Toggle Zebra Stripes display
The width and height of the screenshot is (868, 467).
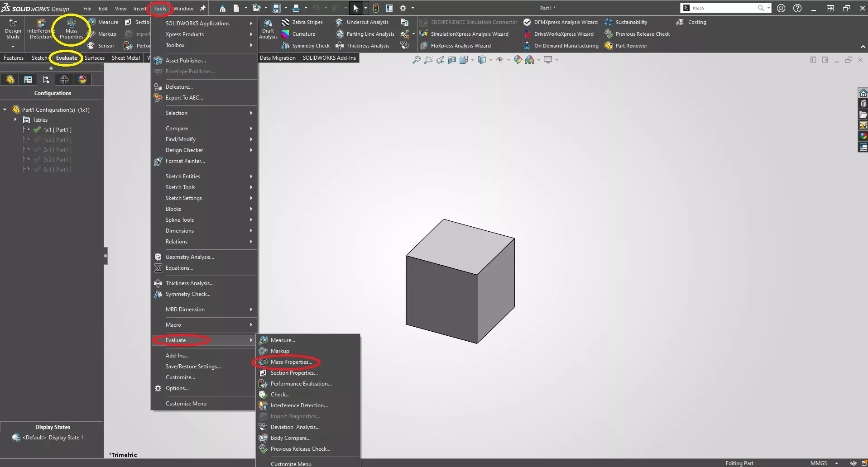click(302, 22)
